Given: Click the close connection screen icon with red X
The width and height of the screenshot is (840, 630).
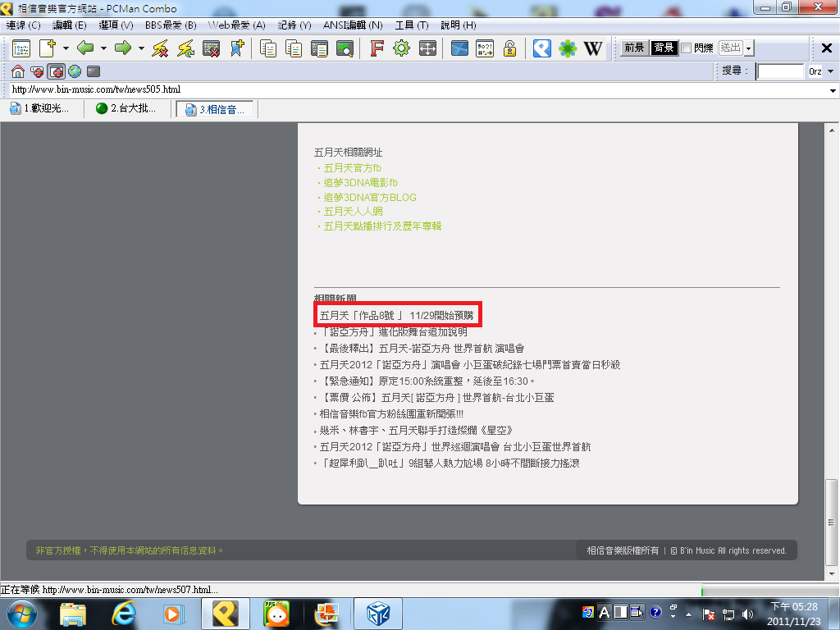Looking at the screenshot, I should (x=211, y=48).
